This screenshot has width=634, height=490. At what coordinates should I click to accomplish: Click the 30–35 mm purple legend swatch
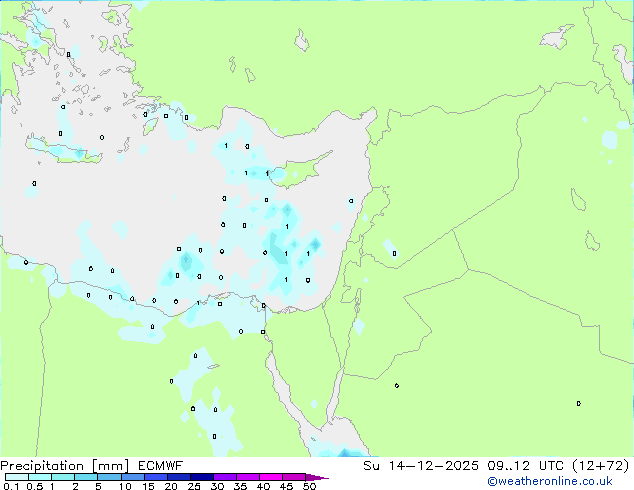coord(224,477)
